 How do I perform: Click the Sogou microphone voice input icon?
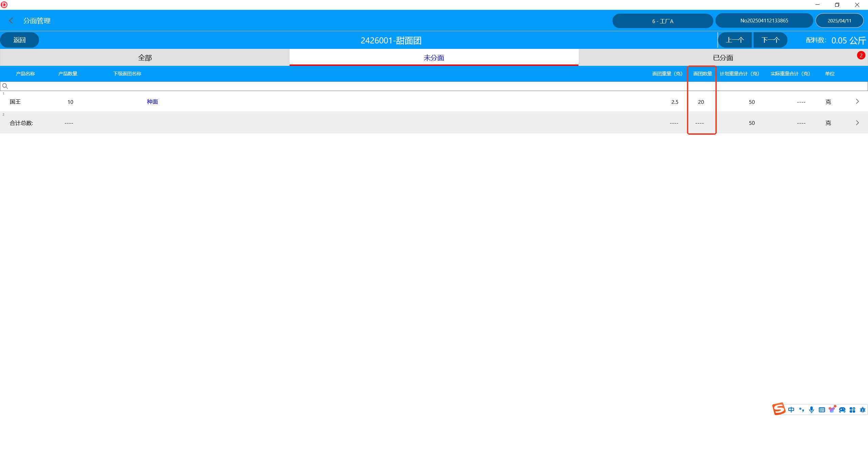point(811,410)
